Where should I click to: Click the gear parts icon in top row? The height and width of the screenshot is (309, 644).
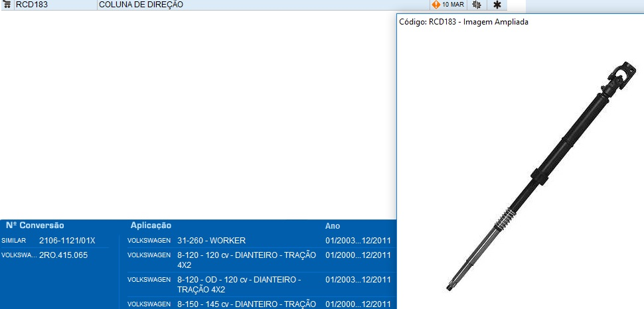click(x=476, y=5)
